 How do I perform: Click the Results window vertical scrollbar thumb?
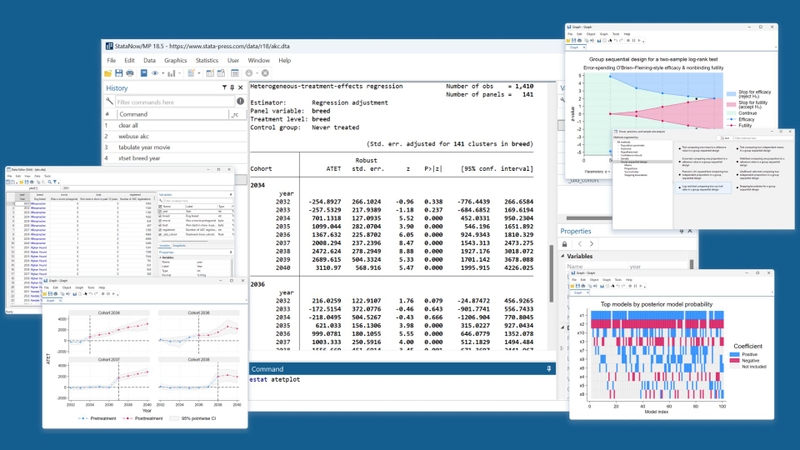(x=551, y=273)
